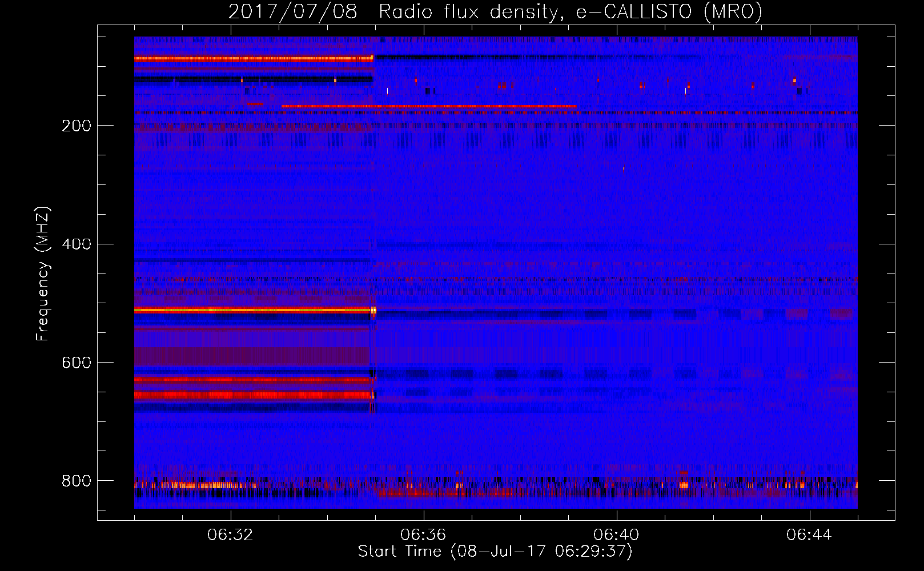Click the 200 frequency tick label
Image resolution: width=924 pixels, height=571 pixels.
(x=77, y=126)
